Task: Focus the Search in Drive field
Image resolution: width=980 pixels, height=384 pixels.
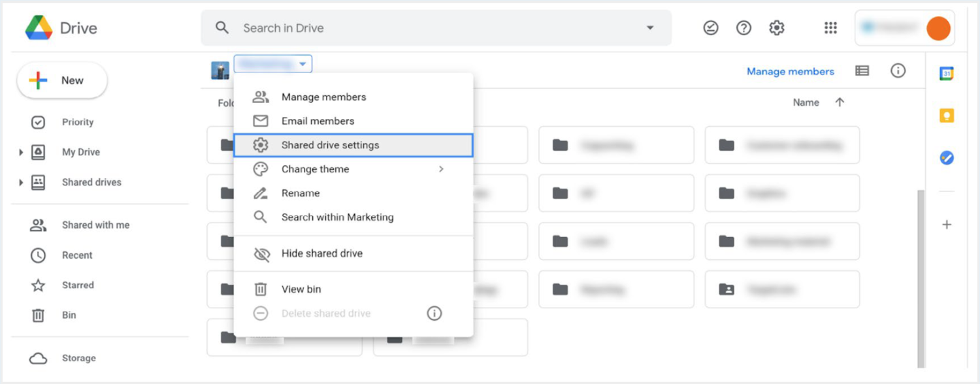Action: (x=436, y=28)
